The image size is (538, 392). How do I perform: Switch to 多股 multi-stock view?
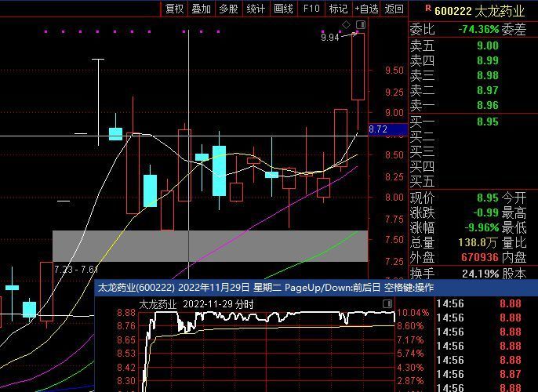(x=228, y=9)
